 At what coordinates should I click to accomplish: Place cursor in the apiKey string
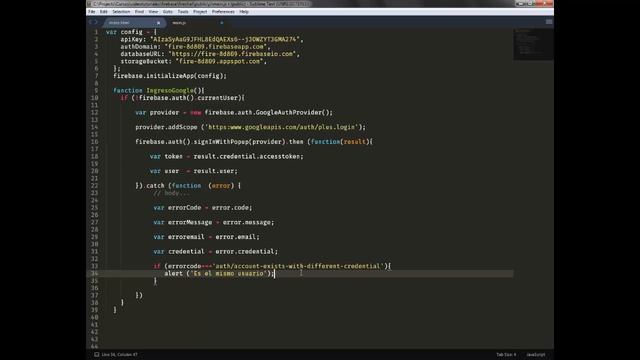click(x=225, y=39)
